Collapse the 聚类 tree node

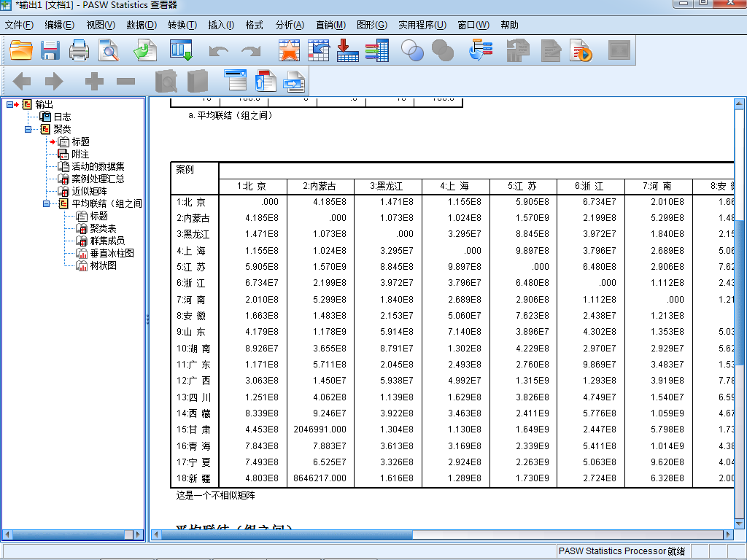click(x=28, y=129)
